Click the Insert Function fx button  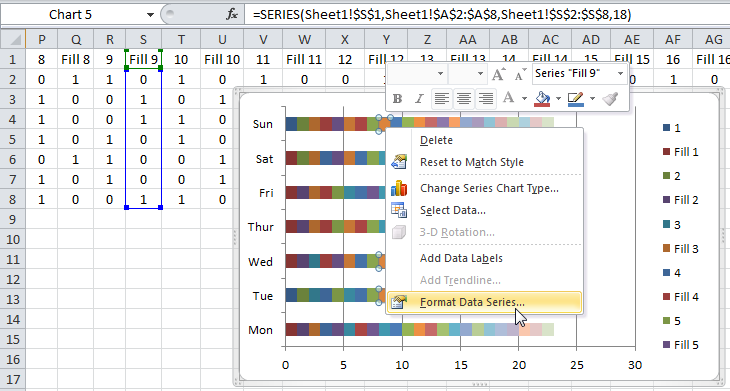(231, 15)
